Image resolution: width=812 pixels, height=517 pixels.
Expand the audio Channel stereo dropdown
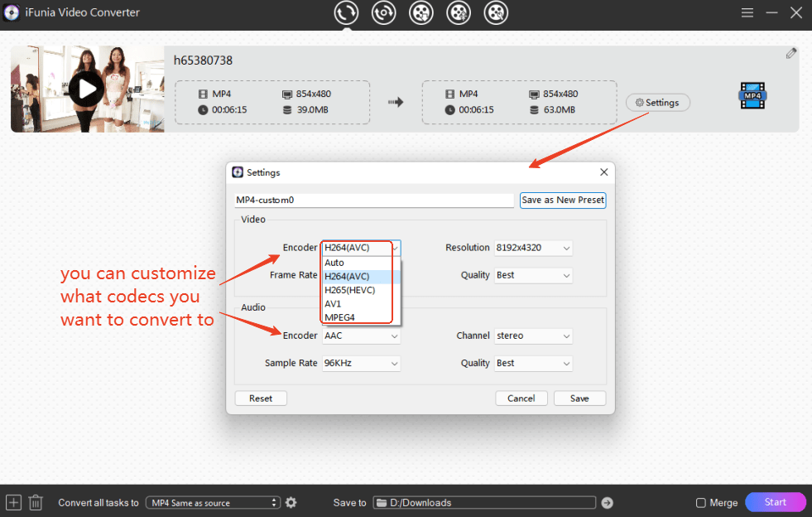533,336
